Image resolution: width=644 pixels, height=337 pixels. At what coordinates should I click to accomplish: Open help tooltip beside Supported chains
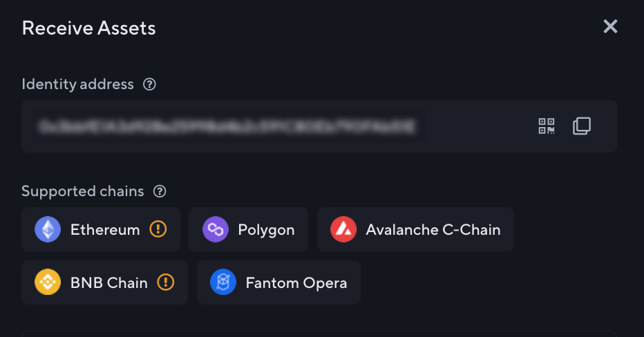pyautogui.click(x=160, y=191)
